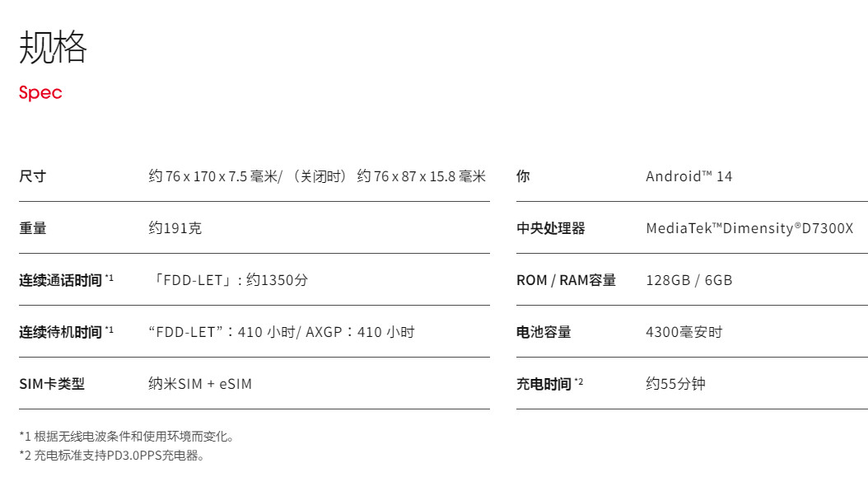Select the 约1350分 talk time value

click(x=277, y=280)
